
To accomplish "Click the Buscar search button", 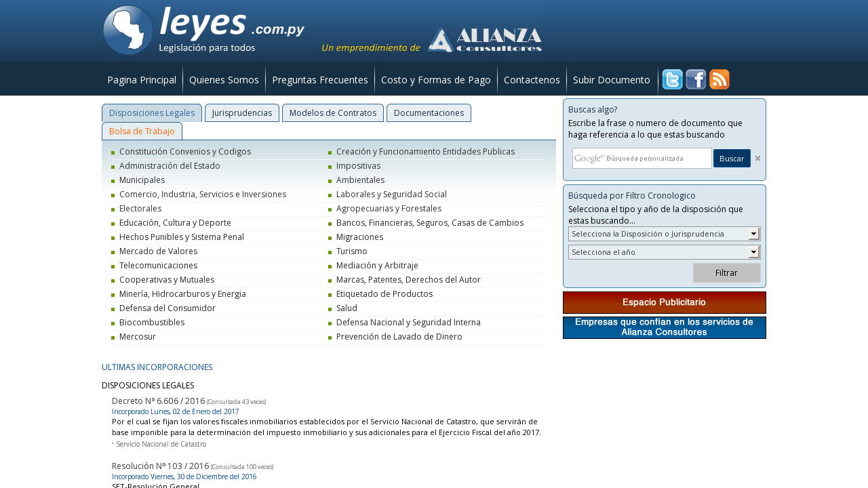I will pyautogui.click(x=732, y=158).
